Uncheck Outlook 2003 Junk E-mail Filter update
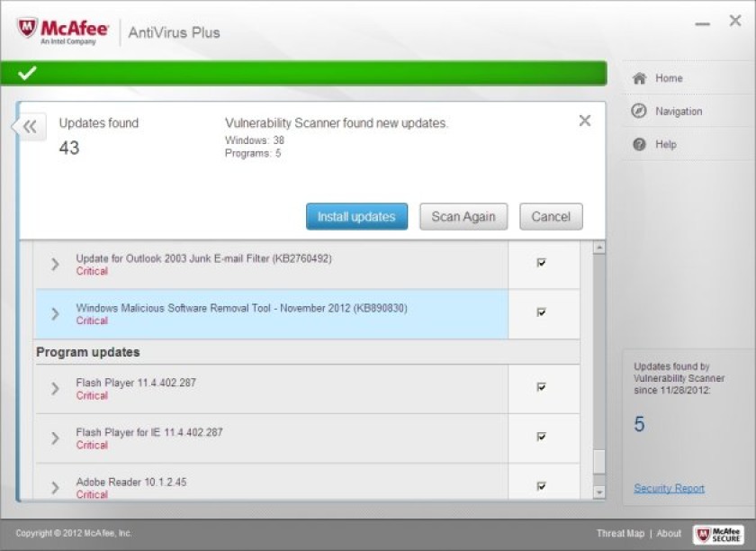The height and width of the screenshot is (551, 756). [x=541, y=263]
